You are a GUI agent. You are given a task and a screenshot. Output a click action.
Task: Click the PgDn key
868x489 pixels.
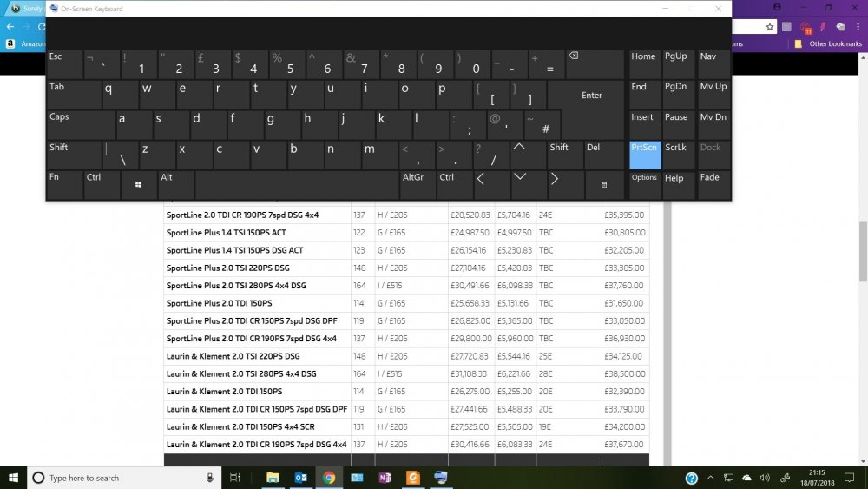[679, 95]
